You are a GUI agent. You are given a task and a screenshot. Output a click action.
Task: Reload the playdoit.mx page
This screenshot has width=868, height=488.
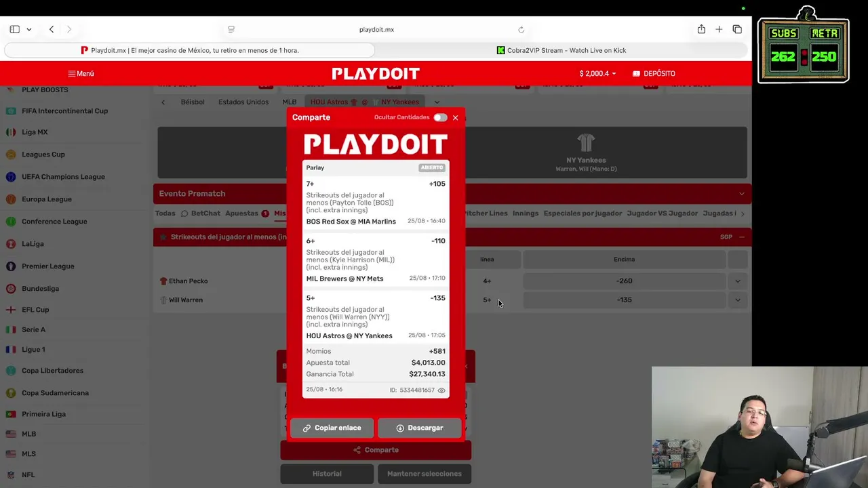point(521,29)
